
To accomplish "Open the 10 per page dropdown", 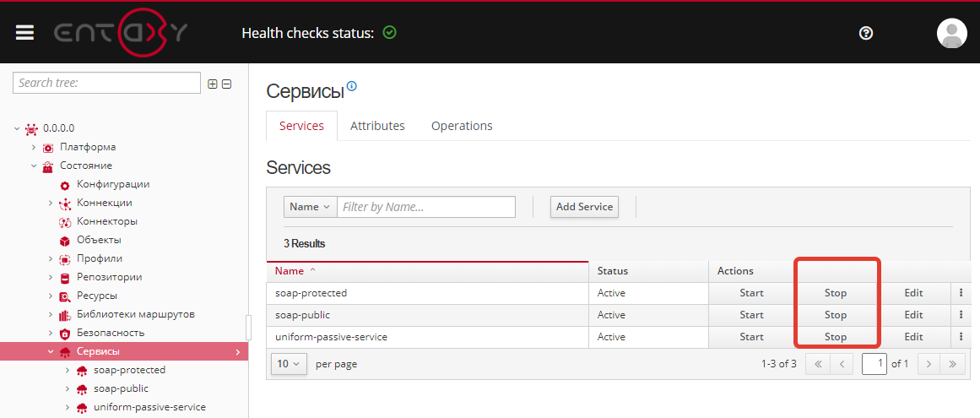I will point(289,364).
